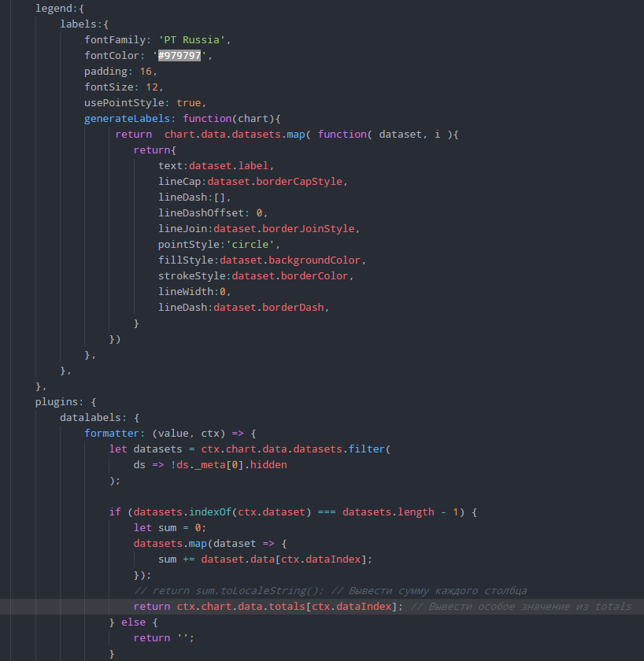The image size is (644, 661).
Task: Click the strokeStyle property name
Action: pos(194,275)
